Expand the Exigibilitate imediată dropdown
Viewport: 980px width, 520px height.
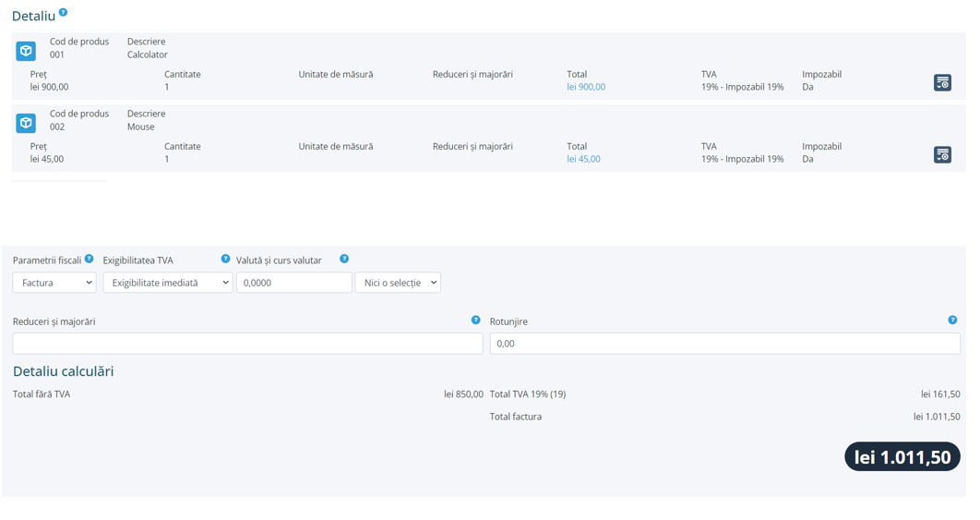167,283
